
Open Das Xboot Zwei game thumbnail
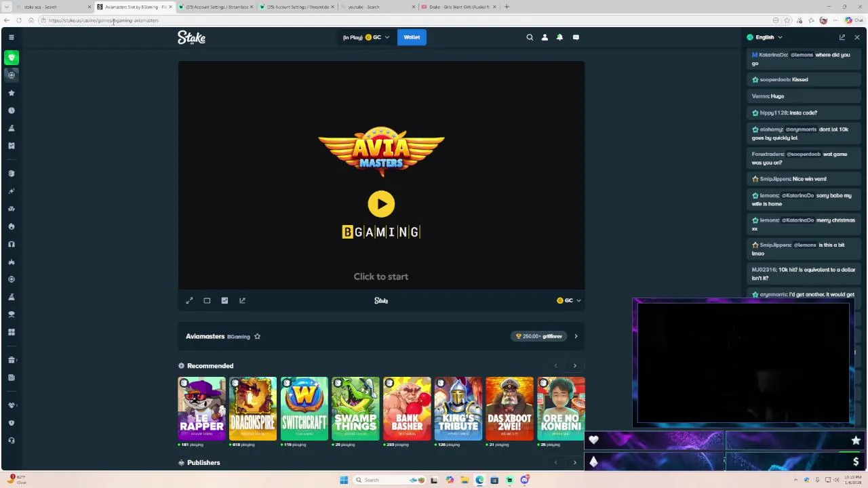click(x=509, y=409)
